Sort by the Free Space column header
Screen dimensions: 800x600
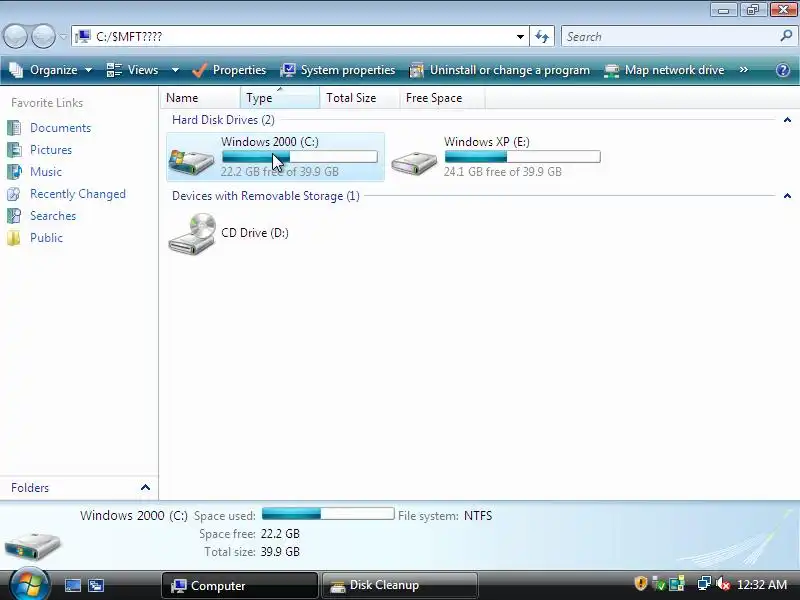tap(442, 98)
